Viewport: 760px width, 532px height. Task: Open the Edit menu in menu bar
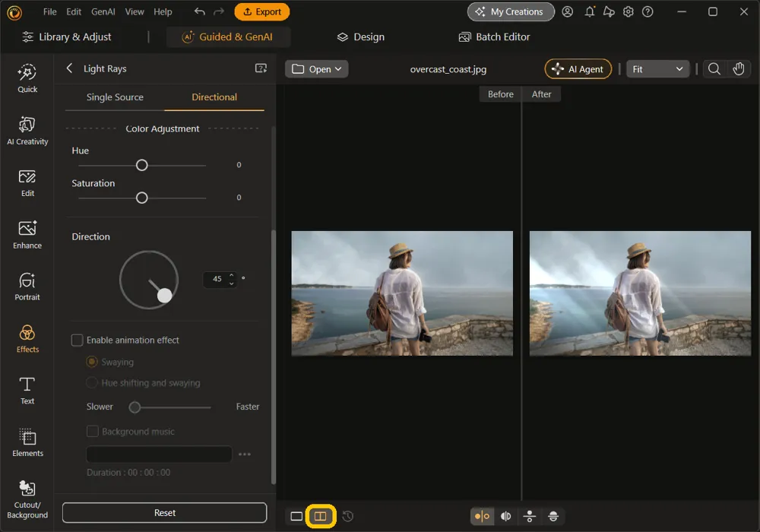[x=74, y=11]
